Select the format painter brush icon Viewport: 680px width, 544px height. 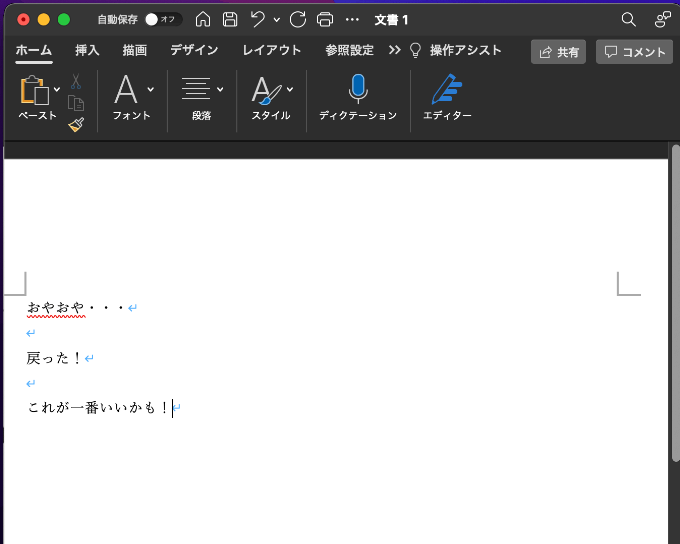[76, 124]
